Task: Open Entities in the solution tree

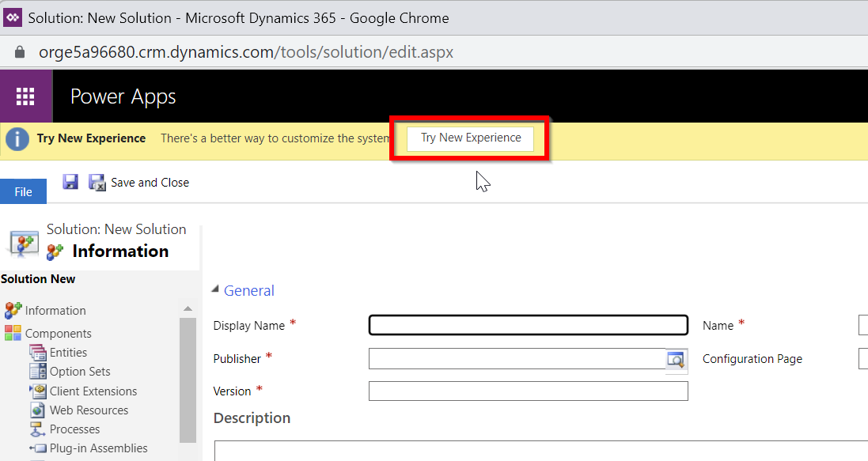Action: click(68, 353)
